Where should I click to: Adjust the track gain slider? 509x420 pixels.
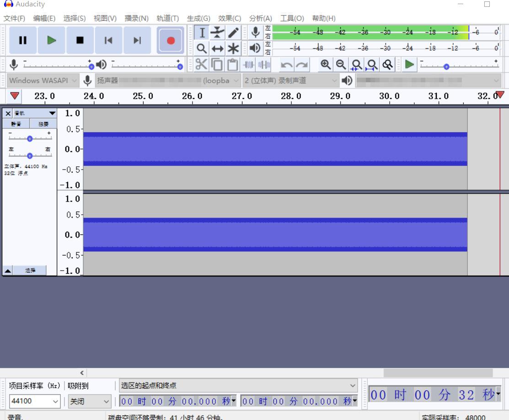pos(30,138)
